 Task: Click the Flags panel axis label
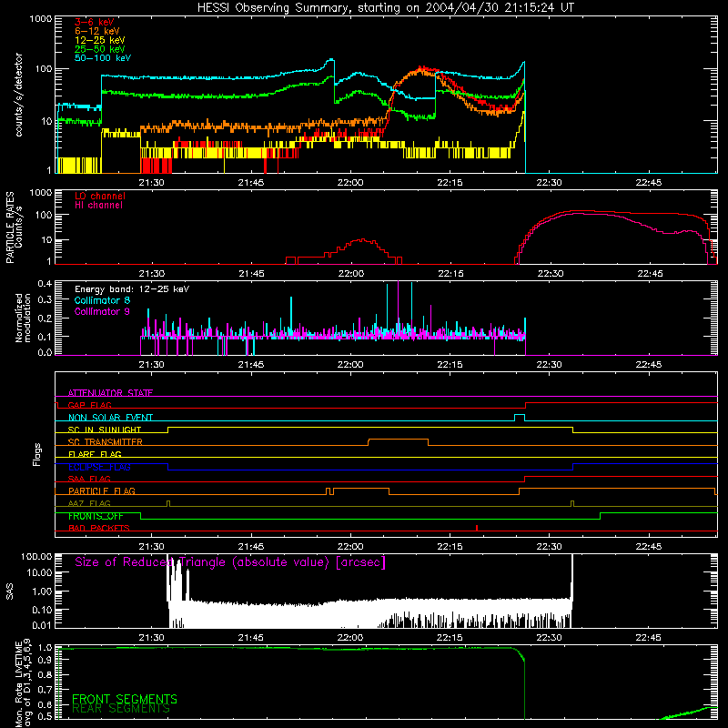37,454
